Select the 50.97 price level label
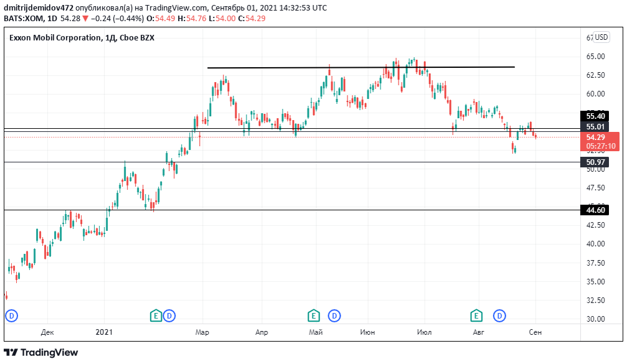 tap(595, 162)
